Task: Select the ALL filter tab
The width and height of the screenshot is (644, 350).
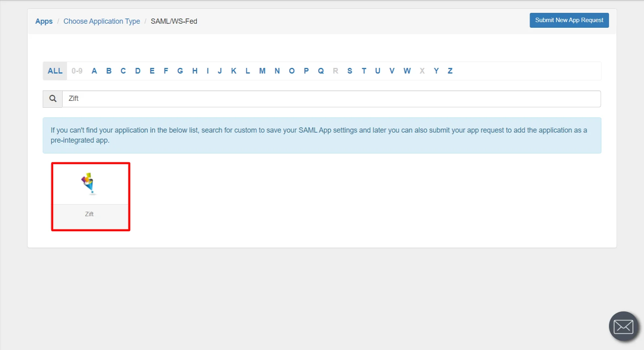Action: pyautogui.click(x=55, y=71)
